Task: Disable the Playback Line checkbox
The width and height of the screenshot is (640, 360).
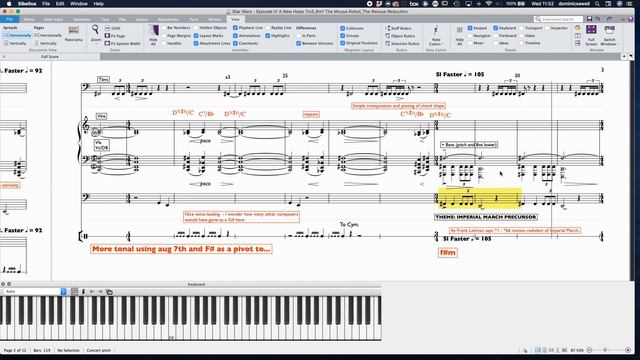Action: pyautogui.click(x=235, y=28)
